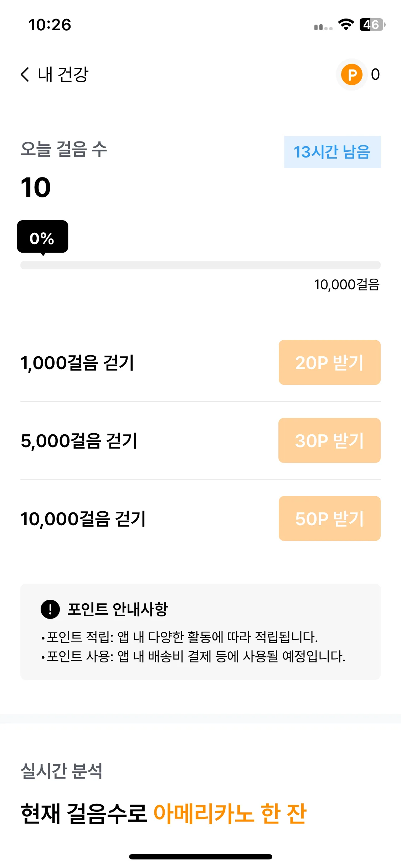401x868 pixels.
Task: Tap the battery indicator showing 46
Action: 372,25
